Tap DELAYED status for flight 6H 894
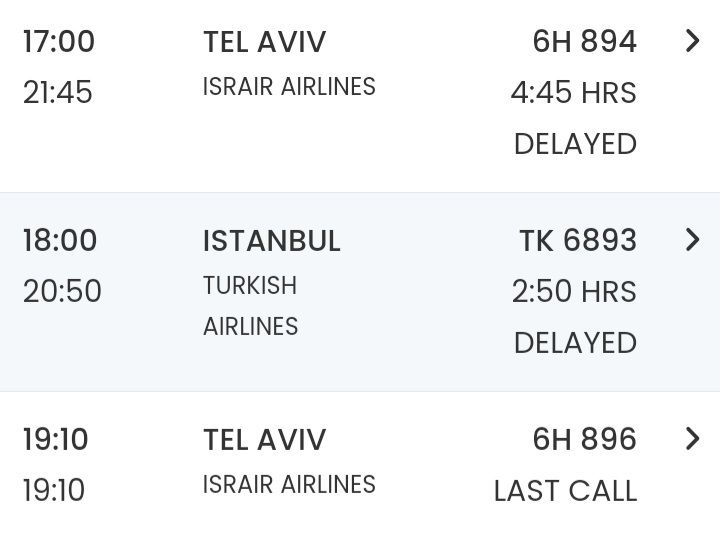This screenshot has width=720, height=537. click(x=575, y=144)
